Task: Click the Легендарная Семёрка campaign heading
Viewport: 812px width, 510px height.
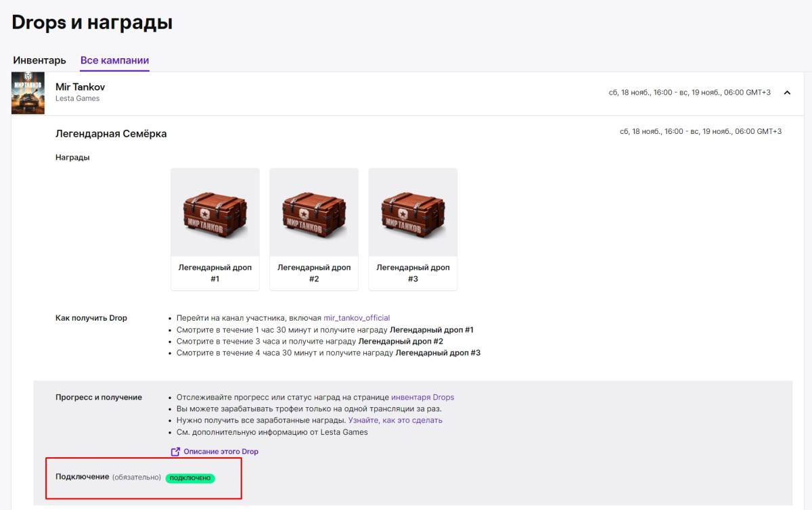Action: (111, 134)
